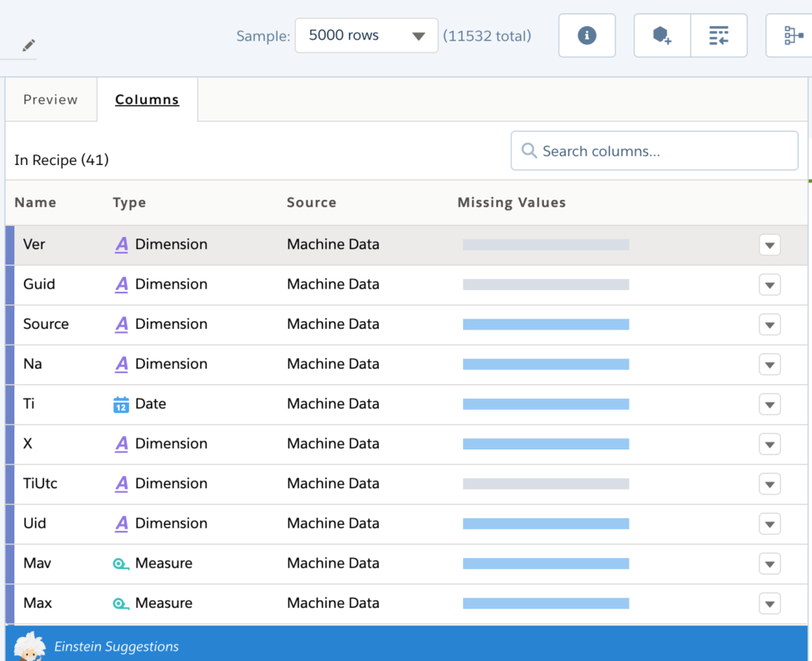812x661 pixels.
Task: Switch to the Preview tab
Action: click(x=50, y=99)
